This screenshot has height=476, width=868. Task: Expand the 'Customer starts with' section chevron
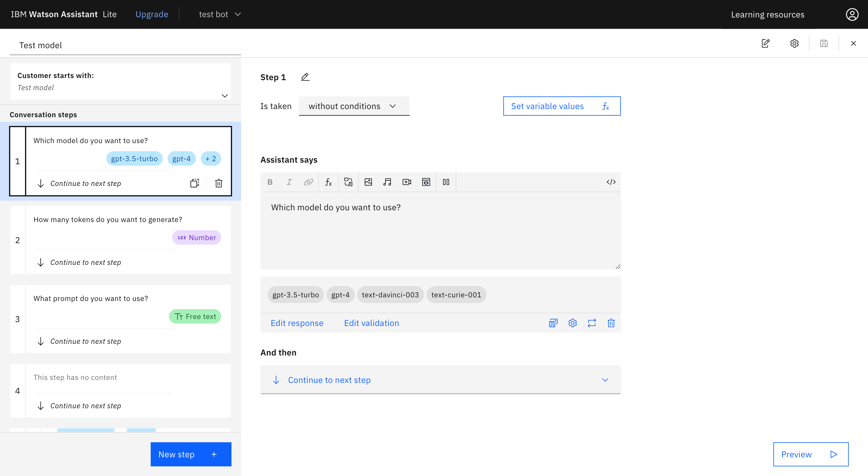click(225, 96)
